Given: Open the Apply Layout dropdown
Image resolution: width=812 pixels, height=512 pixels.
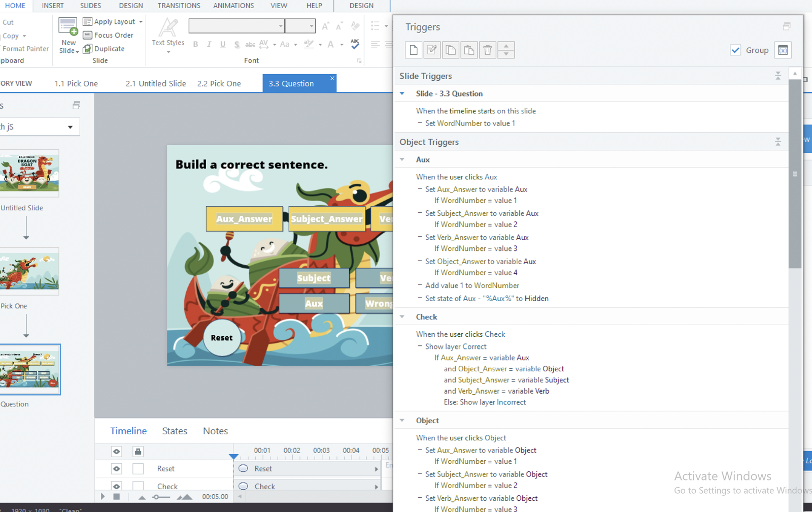Looking at the screenshot, I should (x=141, y=22).
